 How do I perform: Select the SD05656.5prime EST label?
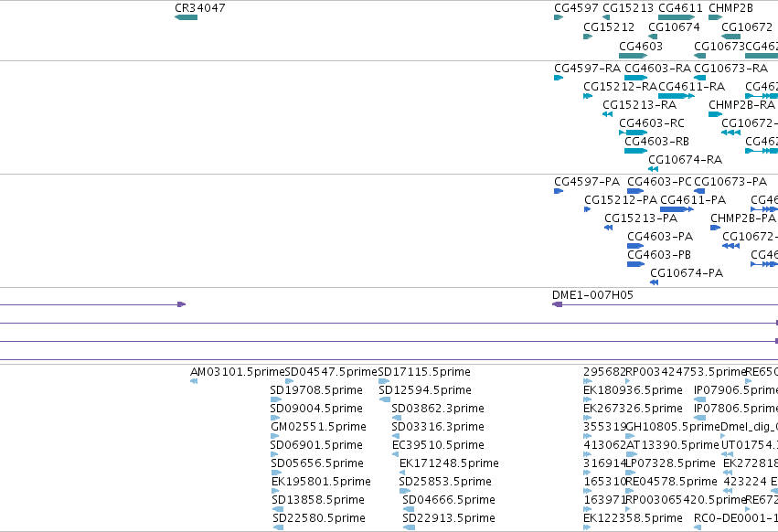(x=317, y=463)
